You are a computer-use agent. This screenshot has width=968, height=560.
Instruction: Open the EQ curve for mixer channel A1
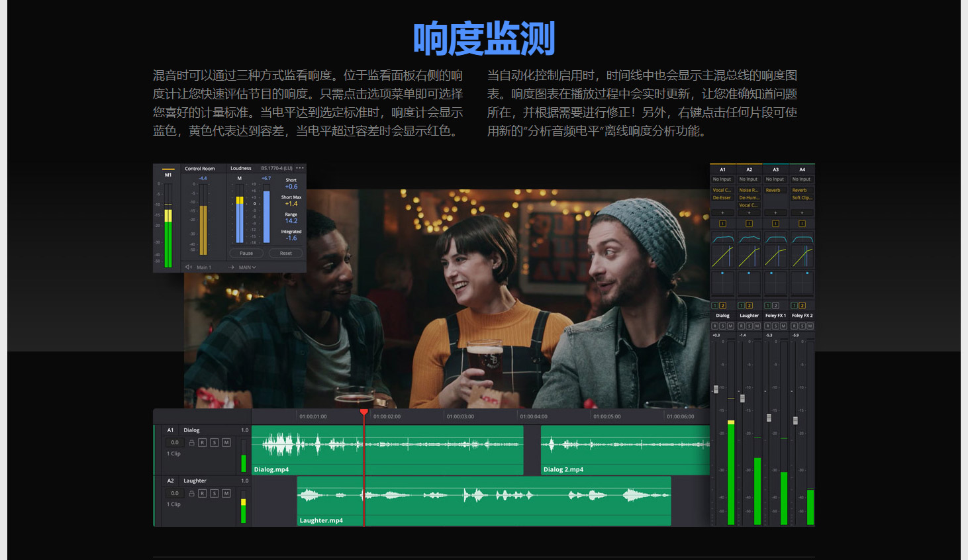click(x=722, y=238)
